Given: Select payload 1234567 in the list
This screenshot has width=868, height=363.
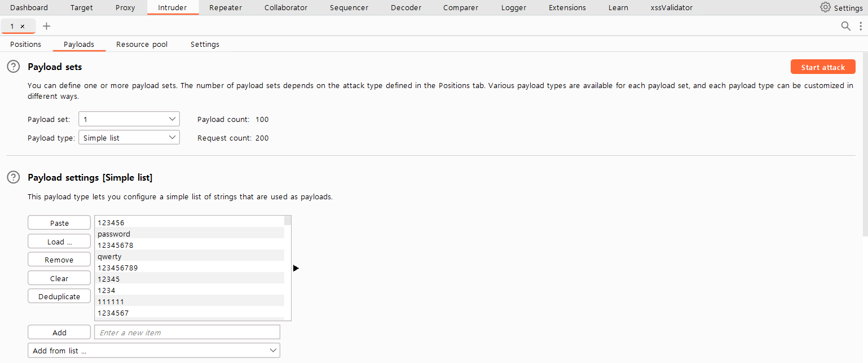Looking at the screenshot, I should pos(190,313).
